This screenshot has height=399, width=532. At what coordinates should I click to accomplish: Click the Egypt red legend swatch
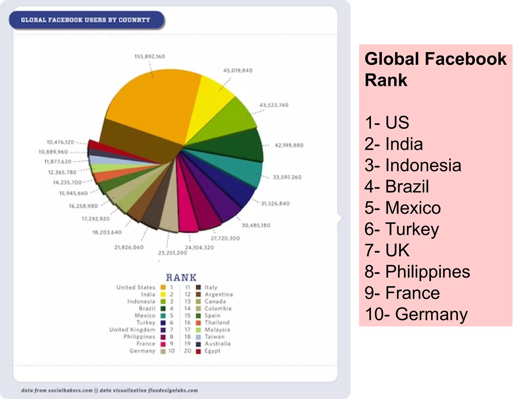(x=198, y=351)
